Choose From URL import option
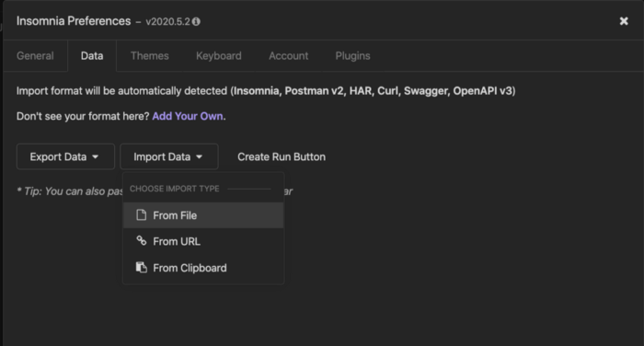This screenshot has height=346, width=644. pos(203,241)
